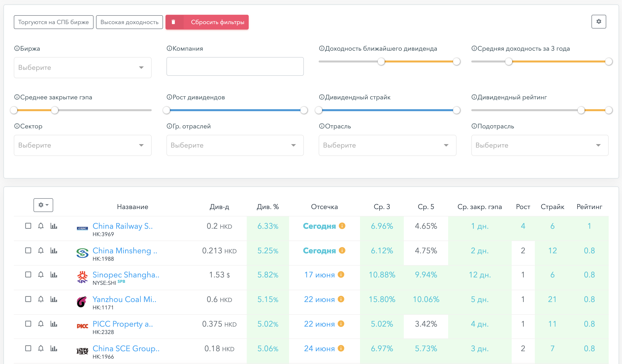Set alert bell for PICC Property
Viewport: 622px width, 364px height.
pos(41,324)
